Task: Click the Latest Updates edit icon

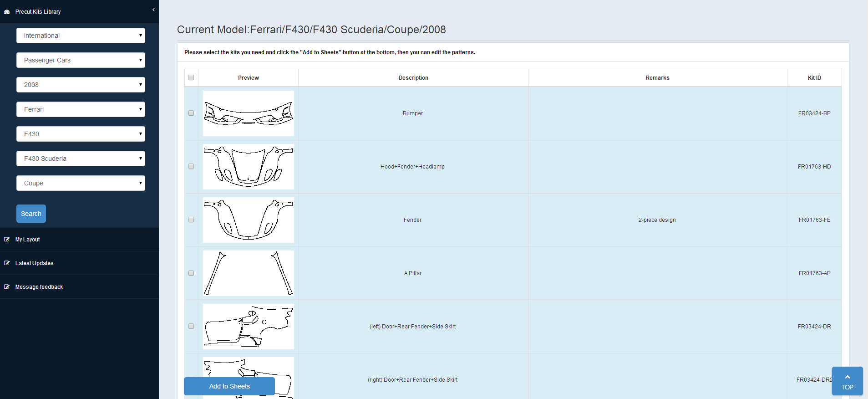Action: click(7, 263)
